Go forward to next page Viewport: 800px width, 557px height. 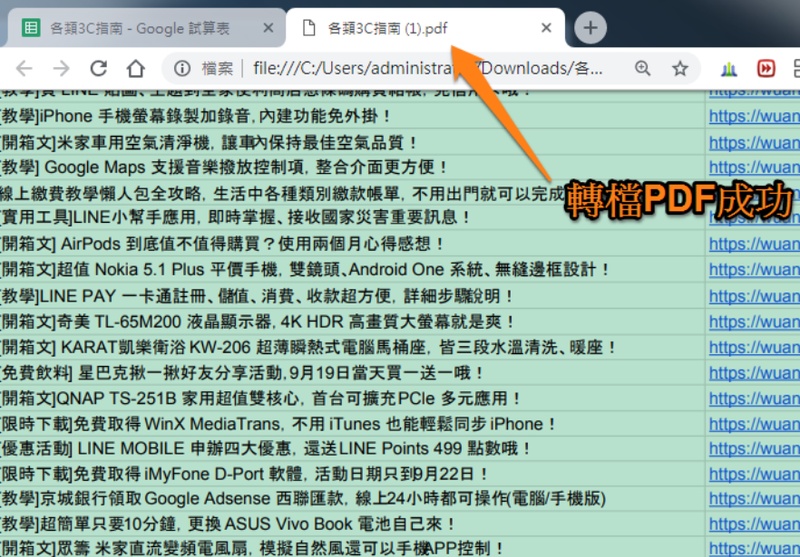(61, 68)
